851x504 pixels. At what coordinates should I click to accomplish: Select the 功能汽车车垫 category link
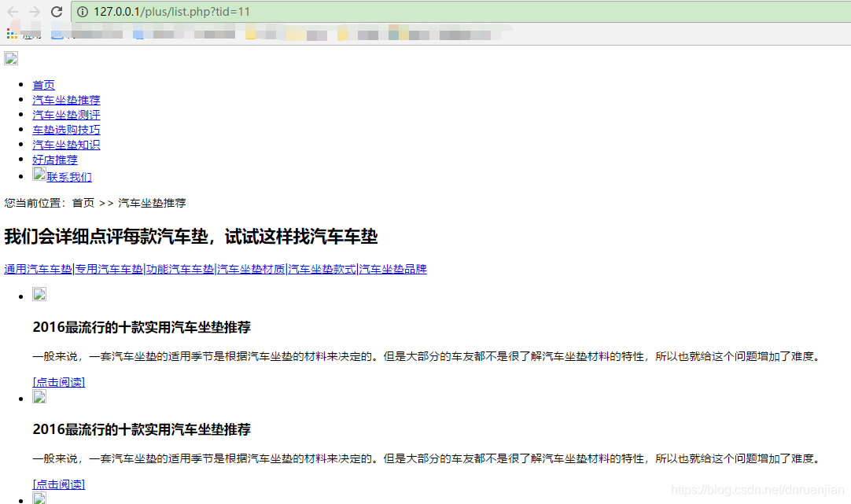(x=179, y=269)
